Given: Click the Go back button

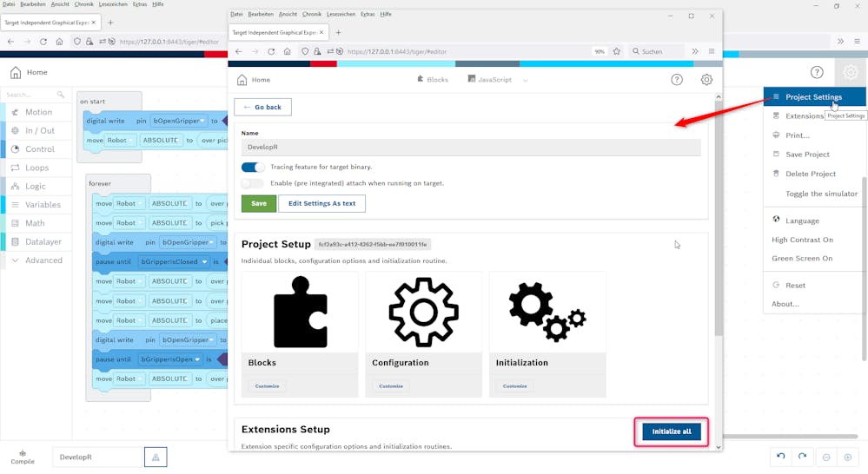Looking at the screenshot, I should tap(262, 107).
